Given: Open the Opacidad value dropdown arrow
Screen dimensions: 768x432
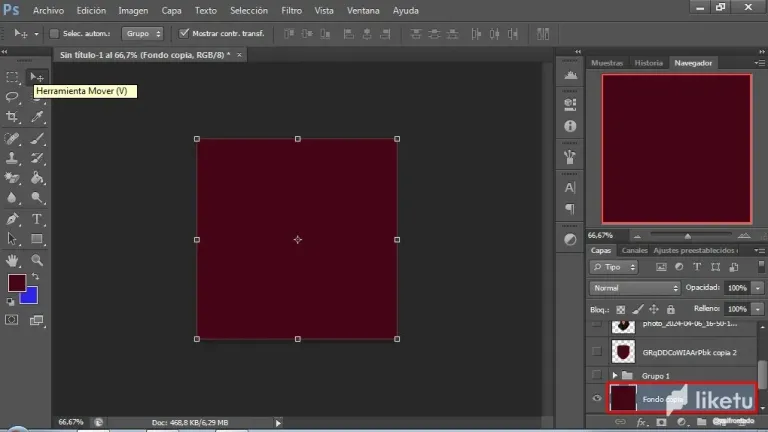Looking at the screenshot, I should pos(758,288).
